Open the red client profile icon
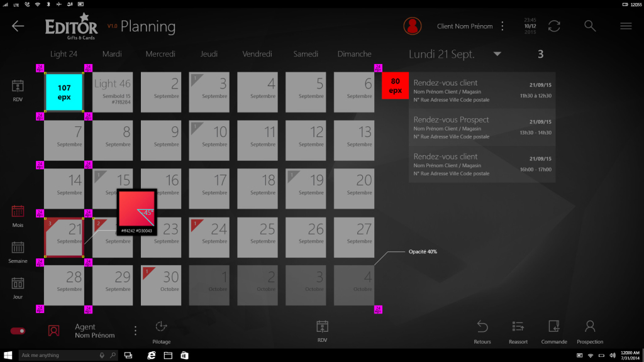644x362 pixels. click(413, 26)
